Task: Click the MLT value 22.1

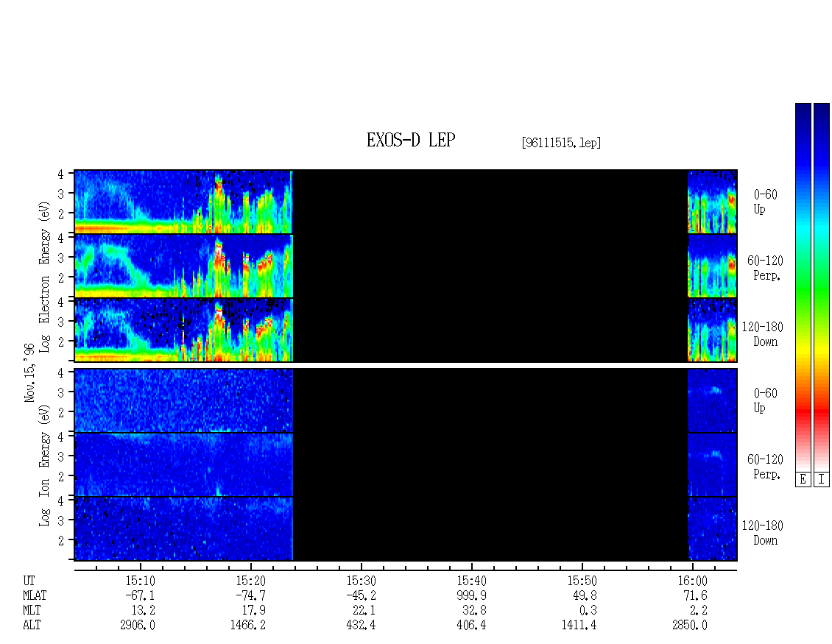Action: tap(364, 611)
